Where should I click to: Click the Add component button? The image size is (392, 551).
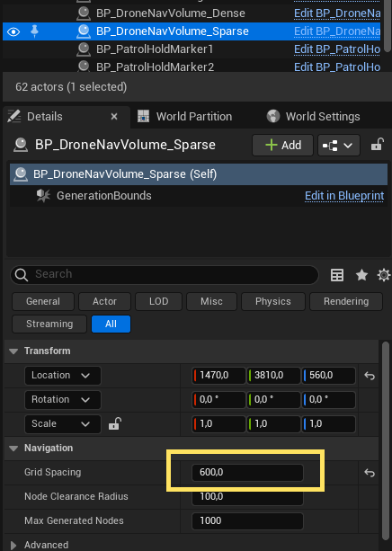282,145
